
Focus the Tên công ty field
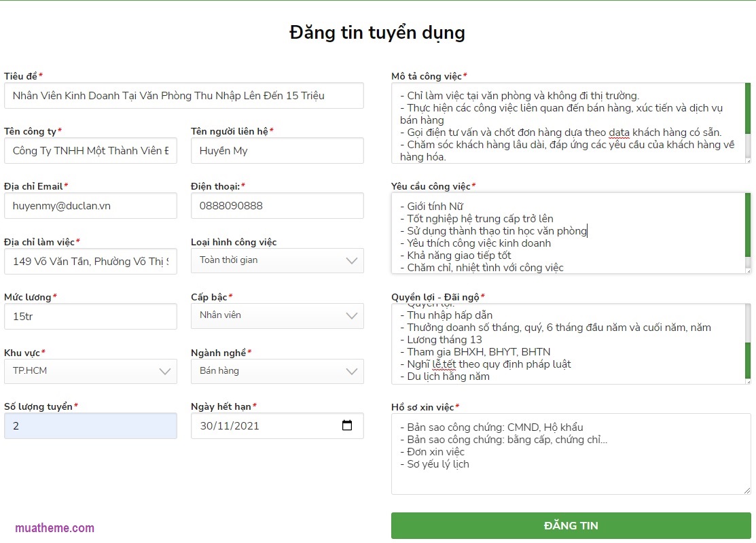(x=90, y=151)
